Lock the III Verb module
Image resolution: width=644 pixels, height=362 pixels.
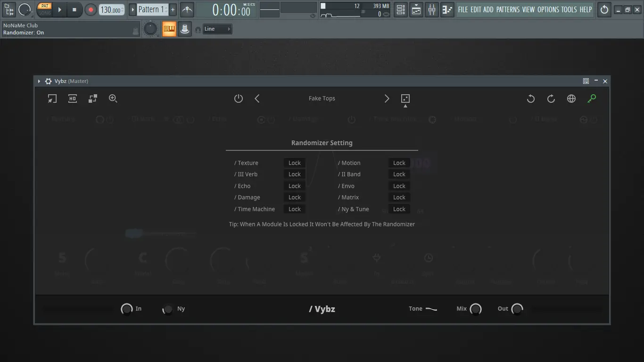[x=295, y=174]
